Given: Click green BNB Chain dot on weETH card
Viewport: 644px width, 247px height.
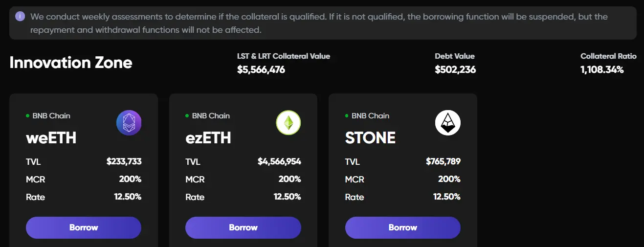Looking at the screenshot, I should [x=28, y=116].
